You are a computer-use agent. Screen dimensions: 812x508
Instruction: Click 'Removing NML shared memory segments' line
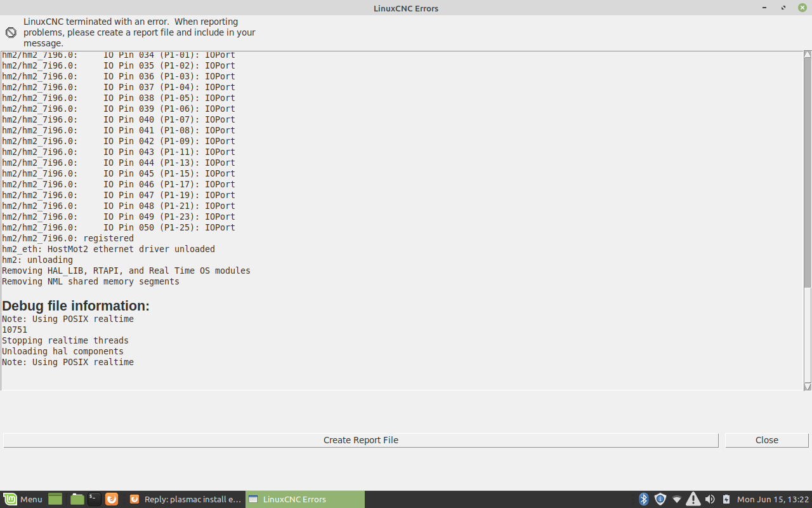point(91,281)
